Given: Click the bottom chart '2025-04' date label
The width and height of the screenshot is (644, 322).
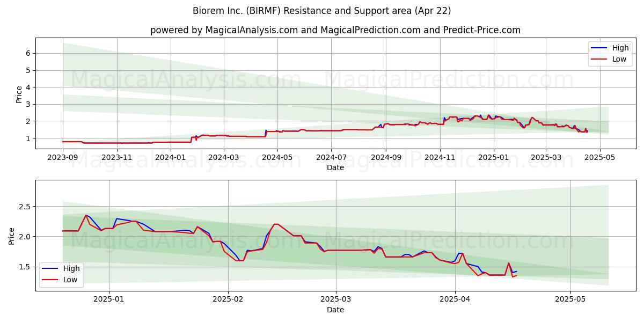Looking at the screenshot, I should [455, 300].
